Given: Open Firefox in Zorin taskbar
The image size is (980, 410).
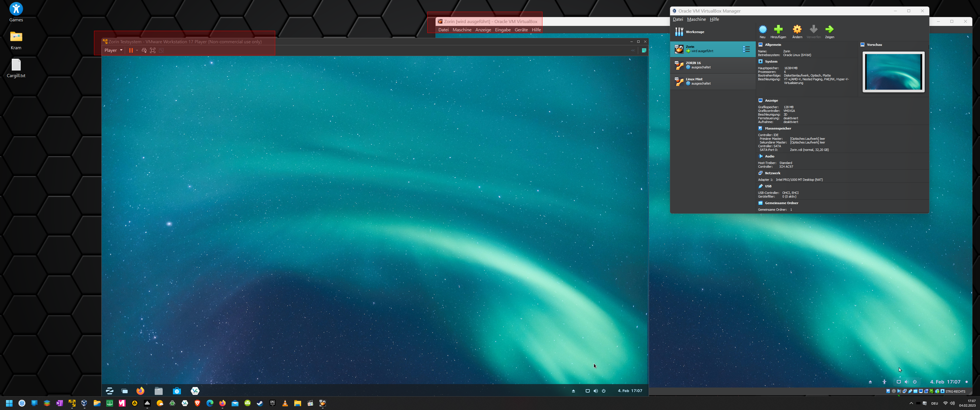Looking at the screenshot, I should (140, 391).
